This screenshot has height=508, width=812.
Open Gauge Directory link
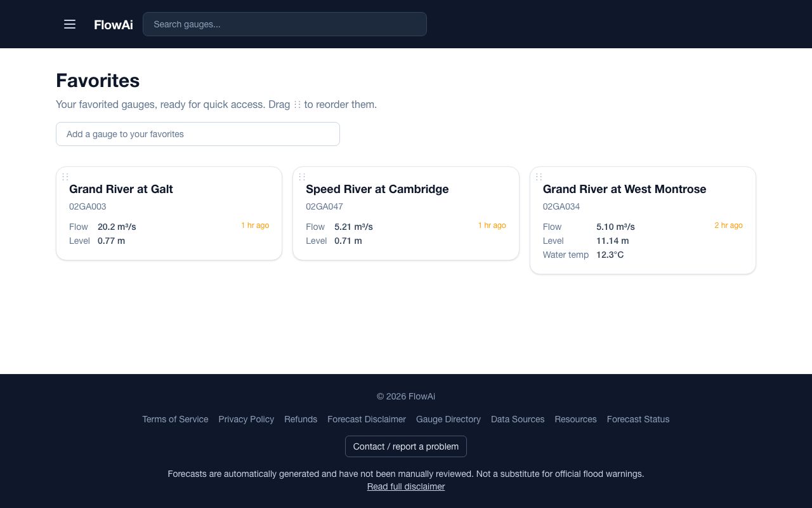449,419
